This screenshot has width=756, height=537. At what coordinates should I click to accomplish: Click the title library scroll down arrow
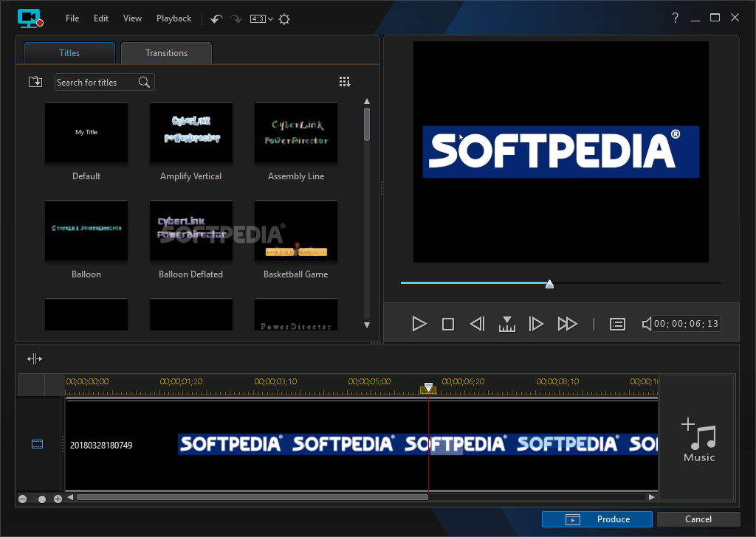click(x=367, y=325)
